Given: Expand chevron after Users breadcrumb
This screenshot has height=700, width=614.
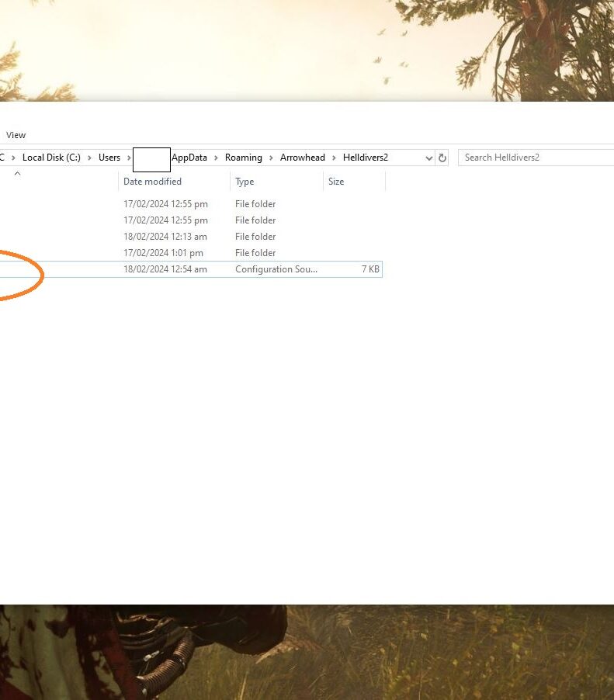Looking at the screenshot, I should [129, 158].
